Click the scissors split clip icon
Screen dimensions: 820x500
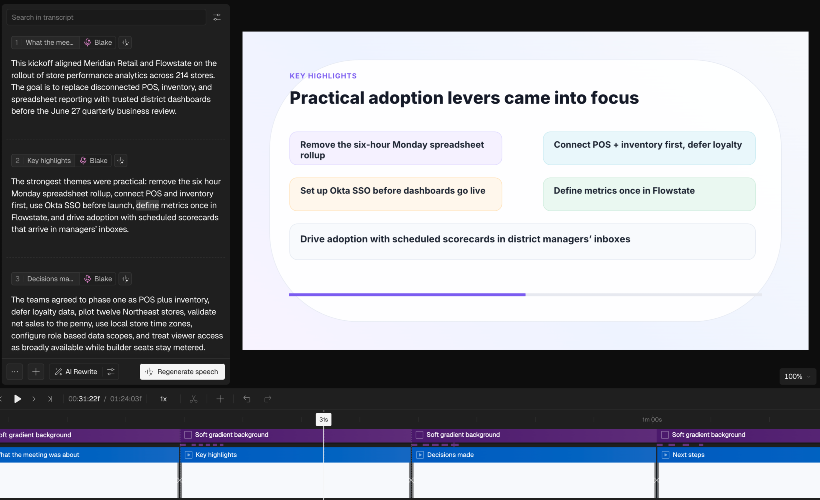point(193,399)
